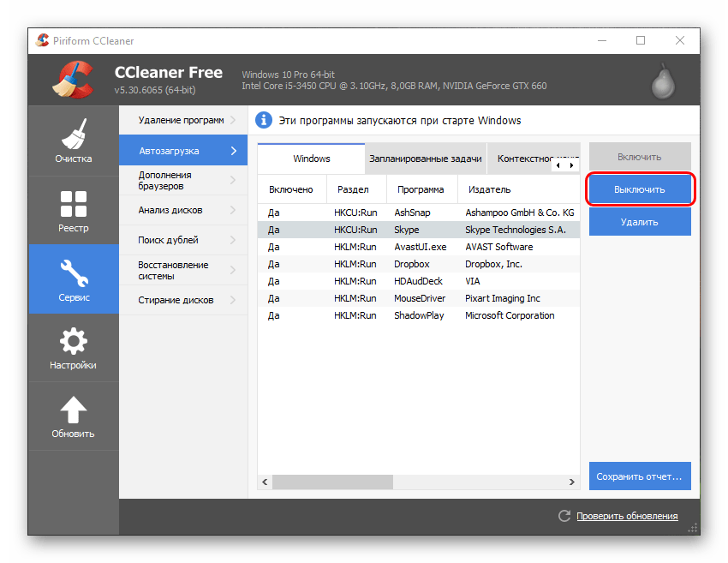Click Ashampoo GmbH & Co. KG publisher cell
728x563 pixels.
click(520, 213)
